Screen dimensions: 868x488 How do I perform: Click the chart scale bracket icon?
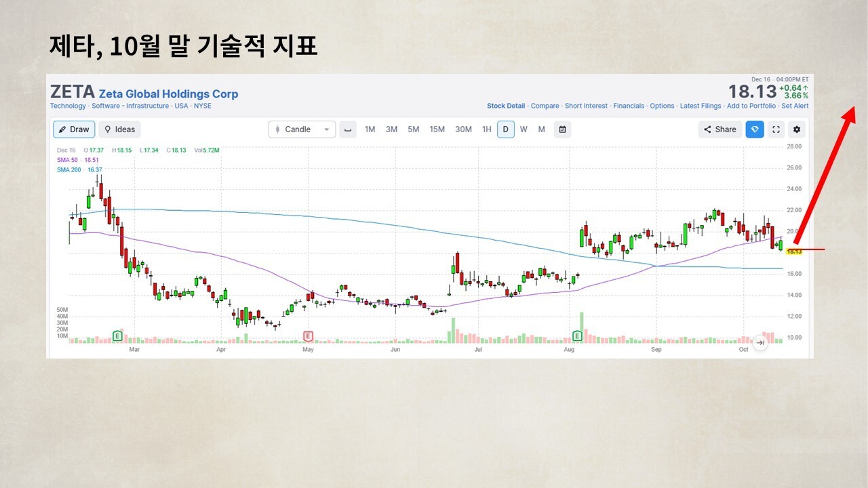348,129
